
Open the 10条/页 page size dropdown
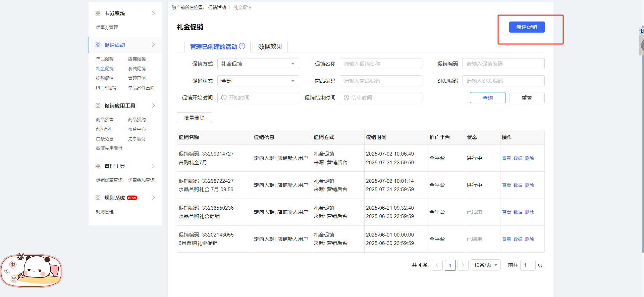pos(485,265)
